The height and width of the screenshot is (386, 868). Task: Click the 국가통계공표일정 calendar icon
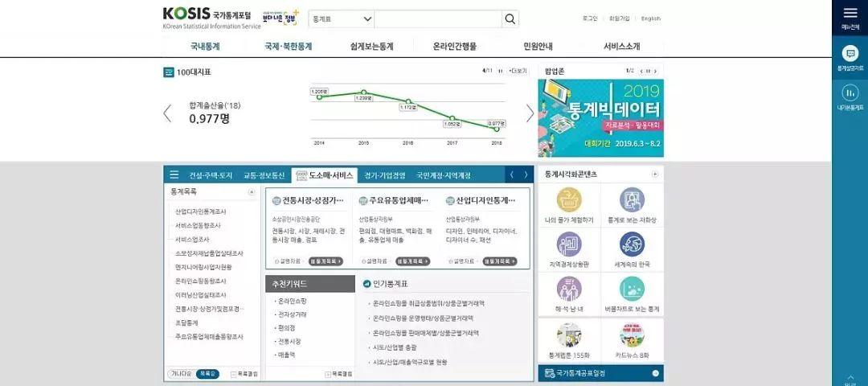pos(550,373)
